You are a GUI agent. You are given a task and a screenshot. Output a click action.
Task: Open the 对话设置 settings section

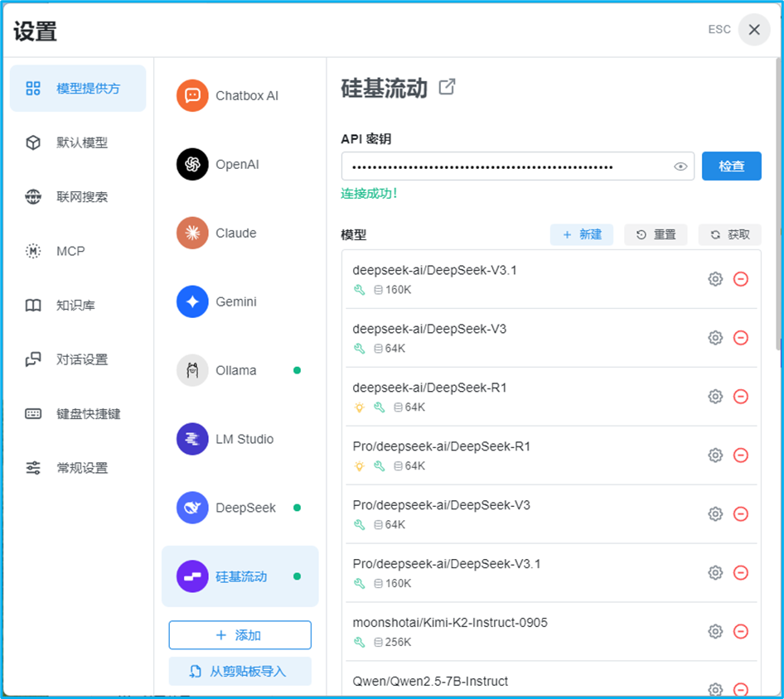[78, 359]
